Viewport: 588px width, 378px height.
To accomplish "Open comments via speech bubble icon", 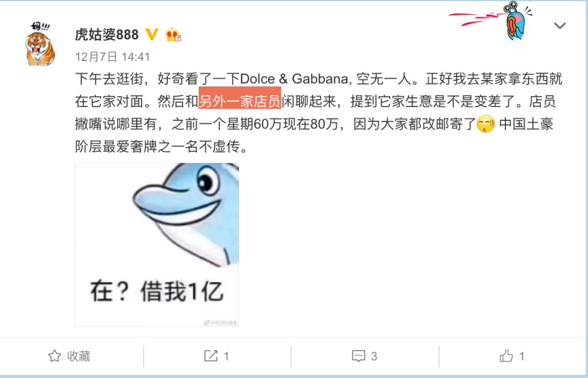I will coord(358,356).
